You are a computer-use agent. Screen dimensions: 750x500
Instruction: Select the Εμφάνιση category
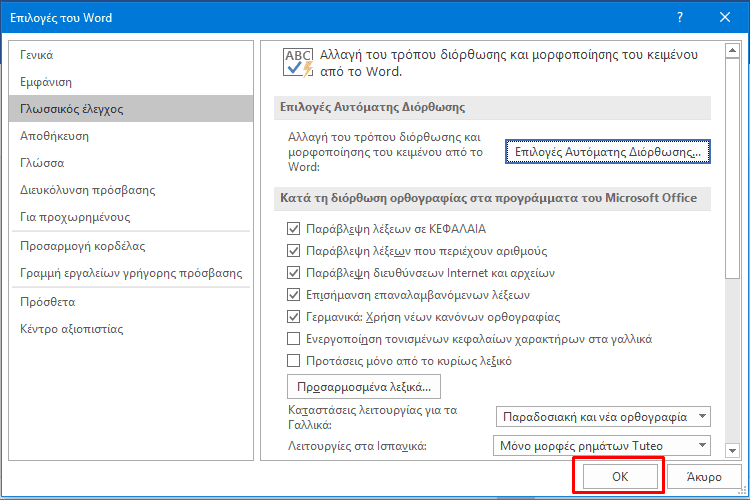[131, 82]
